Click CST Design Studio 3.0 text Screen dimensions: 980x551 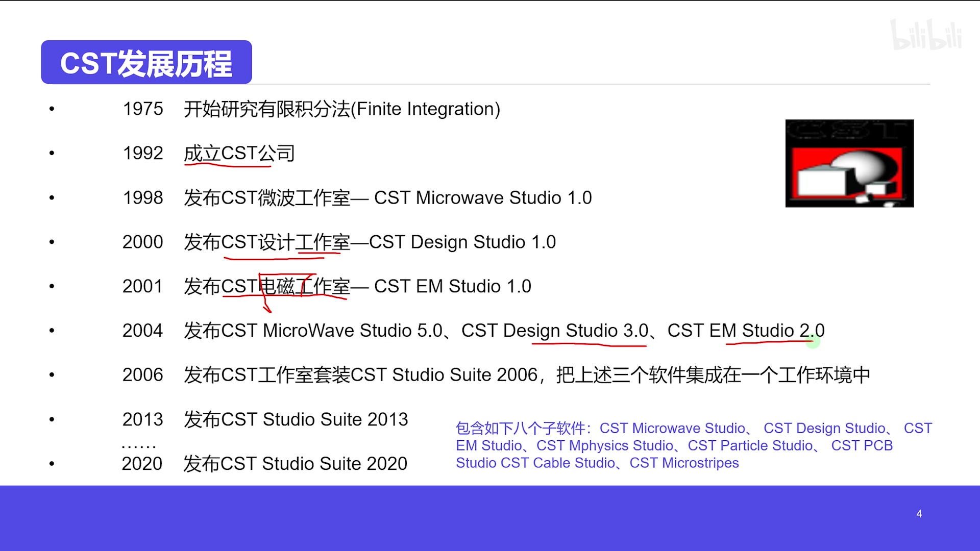tap(555, 331)
